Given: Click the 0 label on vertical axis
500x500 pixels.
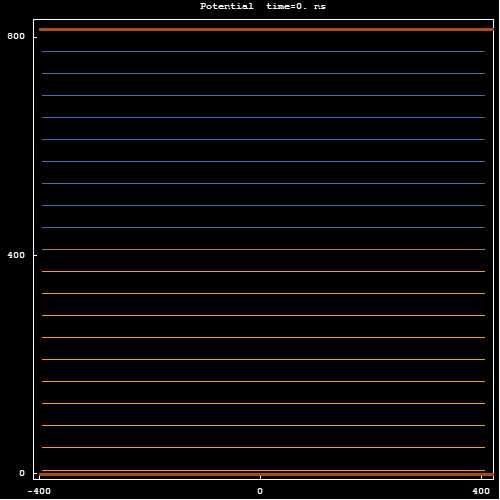Looking at the screenshot, I should pyautogui.click(x=22, y=473).
